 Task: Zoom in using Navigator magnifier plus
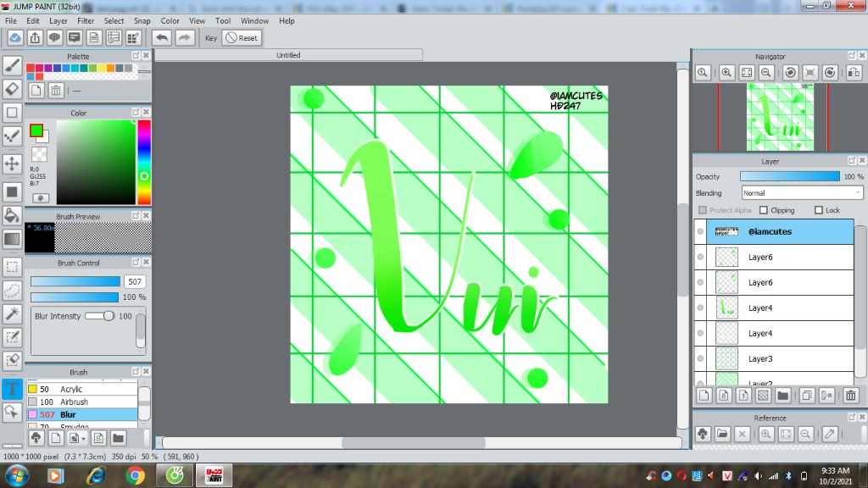click(726, 73)
